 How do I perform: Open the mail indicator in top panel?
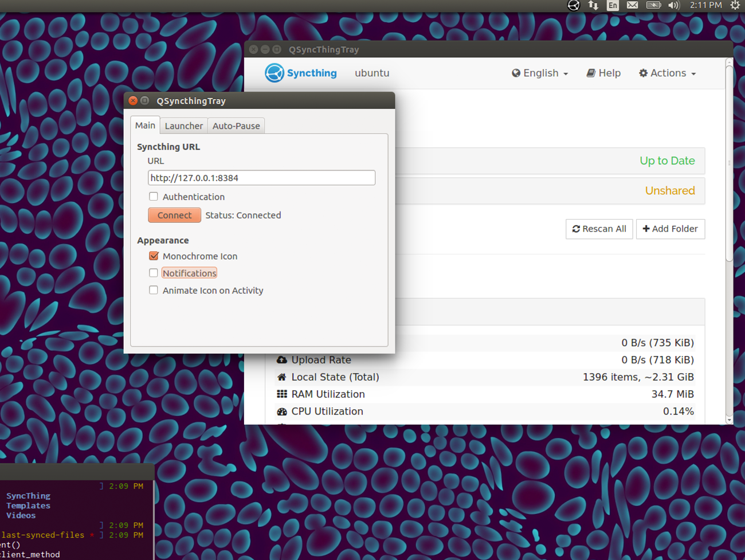click(x=632, y=5)
